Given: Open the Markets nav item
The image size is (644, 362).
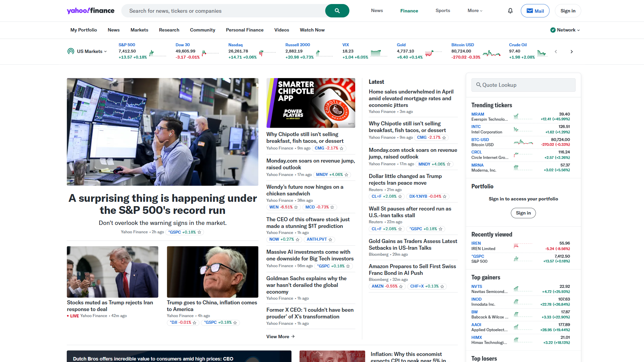Looking at the screenshot, I should pos(139,30).
